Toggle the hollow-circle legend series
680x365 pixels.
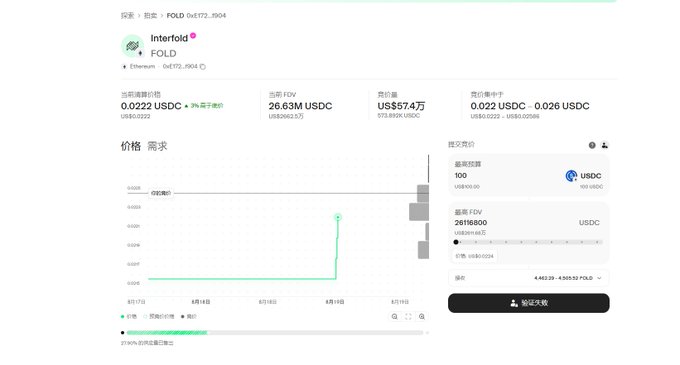point(159,316)
